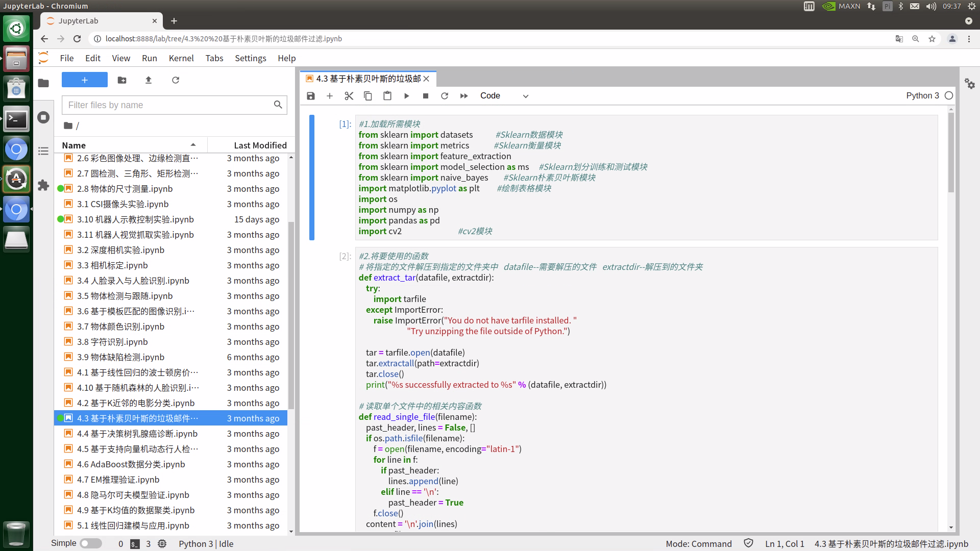Open the Running Terminals and Kernels sidebar

43,117
